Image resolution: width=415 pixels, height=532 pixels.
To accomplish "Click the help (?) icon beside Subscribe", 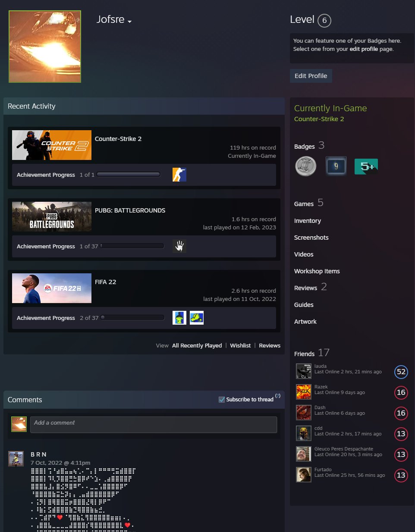I will coord(278,396).
